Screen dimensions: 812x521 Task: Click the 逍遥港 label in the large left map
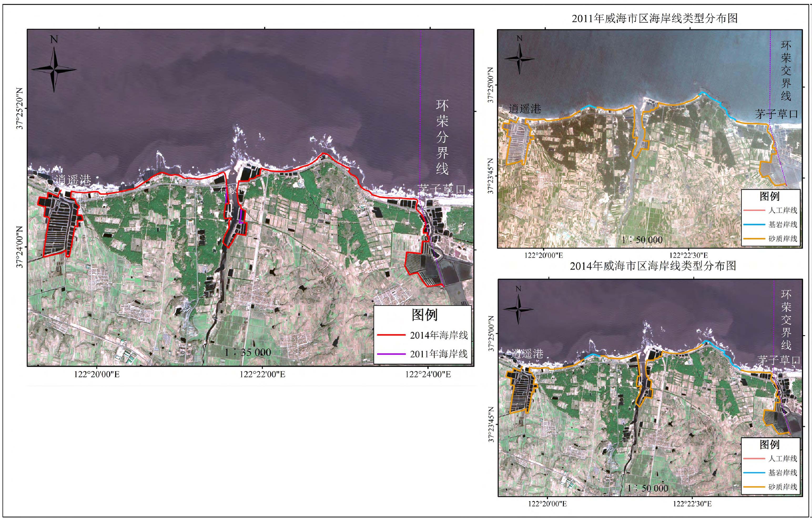(x=73, y=180)
